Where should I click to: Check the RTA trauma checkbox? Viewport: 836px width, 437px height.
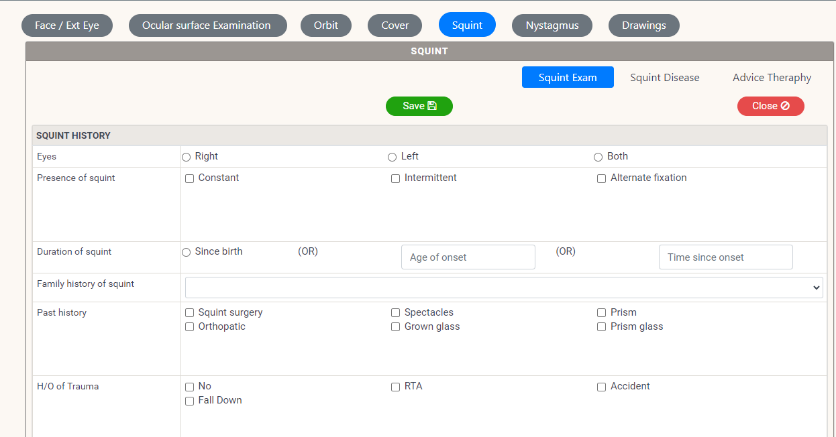click(396, 387)
